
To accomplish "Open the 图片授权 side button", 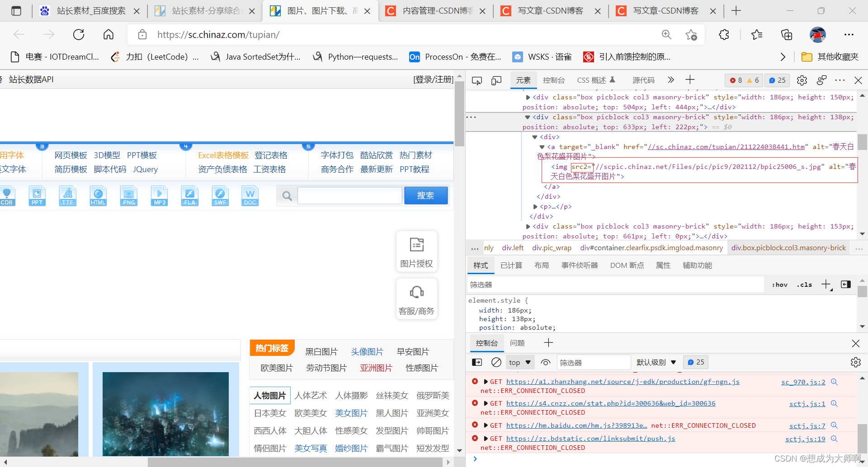I will click(416, 252).
